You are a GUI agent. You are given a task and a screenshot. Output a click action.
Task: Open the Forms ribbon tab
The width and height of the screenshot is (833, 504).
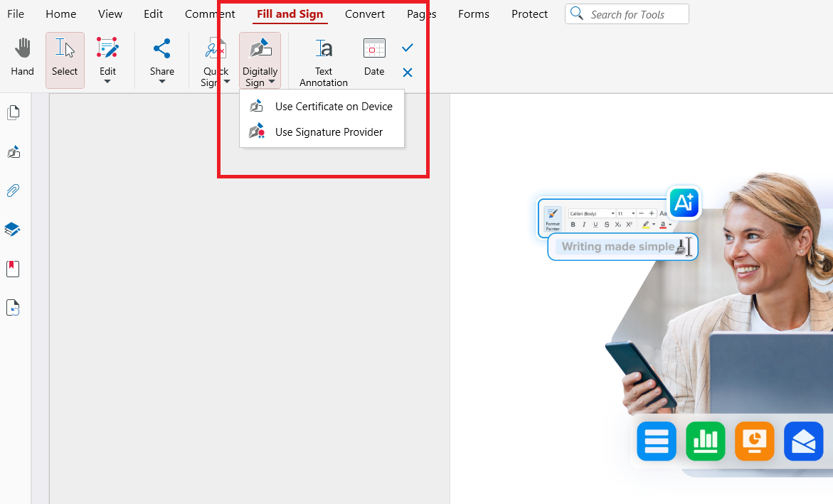coord(473,14)
